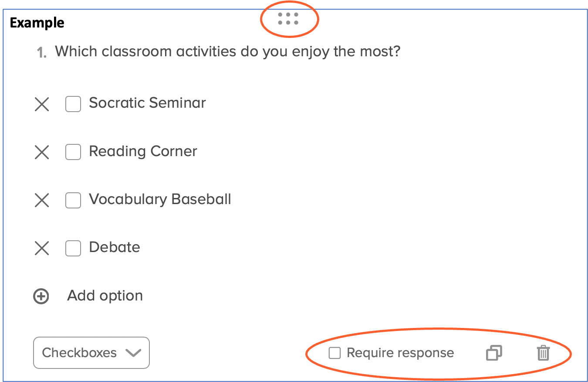Click the Add option link
588x382 pixels.
tap(105, 296)
